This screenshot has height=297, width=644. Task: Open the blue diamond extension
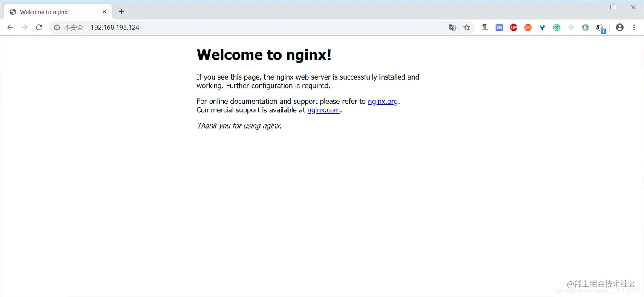click(x=542, y=27)
